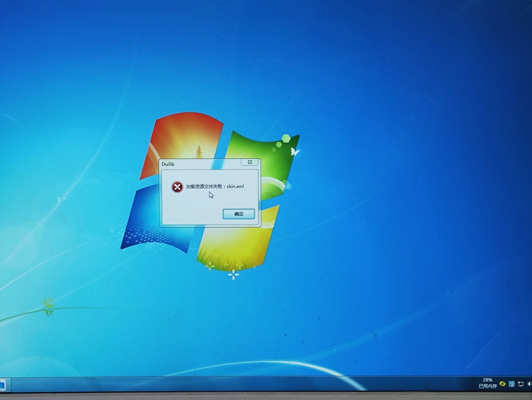Open the yellow plus-sign tray icon
The width and height of the screenshot is (532, 400).
(502, 384)
